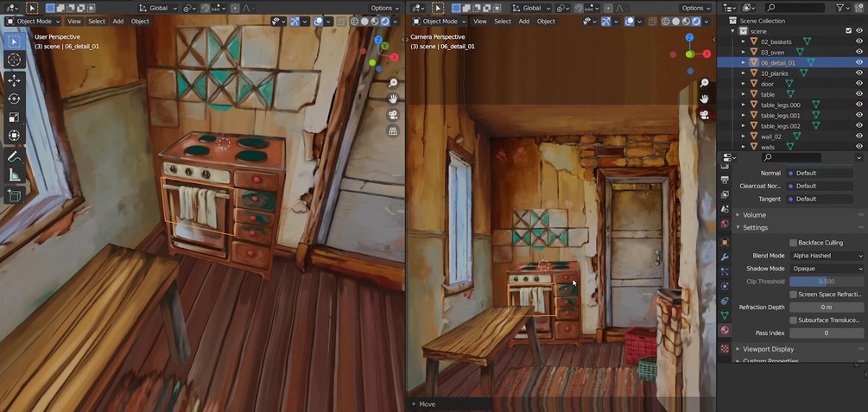The image size is (868, 412).
Task: Select the door object in outliner
Action: (767, 84)
